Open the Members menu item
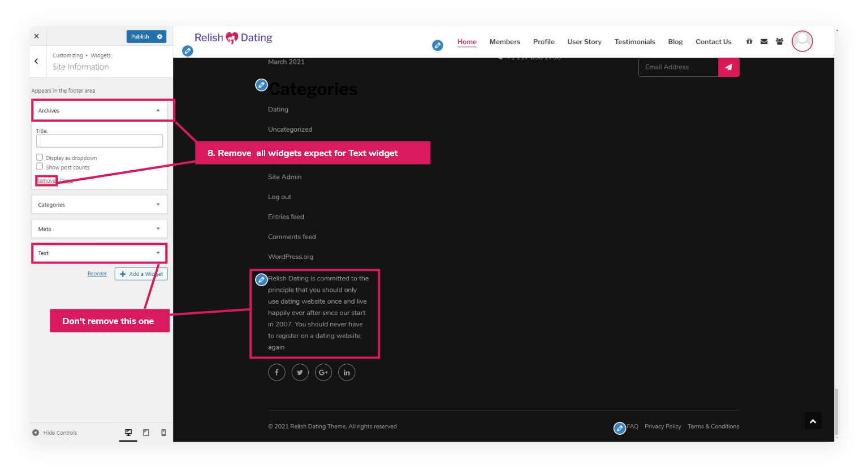 click(x=505, y=42)
